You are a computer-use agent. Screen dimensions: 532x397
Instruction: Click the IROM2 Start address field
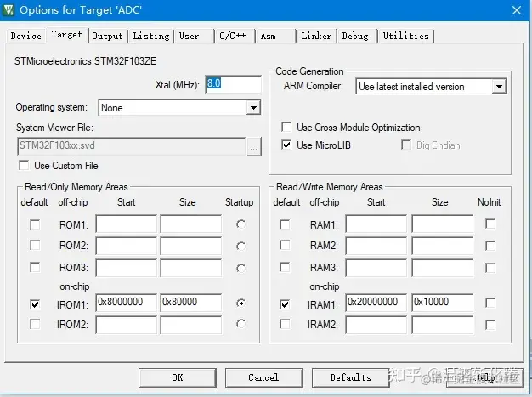click(x=127, y=325)
